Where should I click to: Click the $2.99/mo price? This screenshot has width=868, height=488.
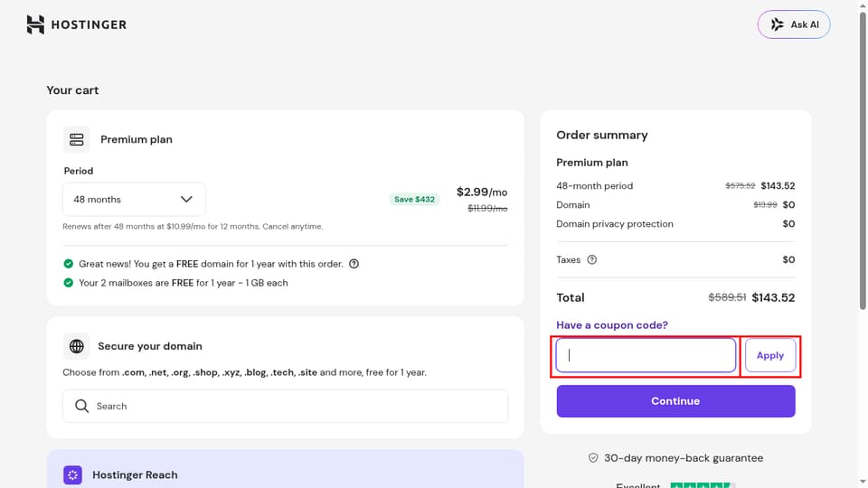tap(482, 192)
